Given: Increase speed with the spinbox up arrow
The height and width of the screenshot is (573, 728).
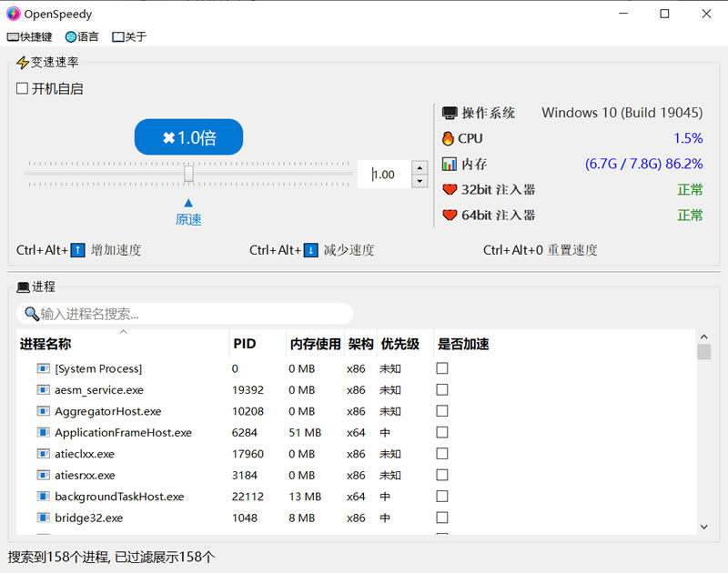Looking at the screenshot, I should point(420,167).
